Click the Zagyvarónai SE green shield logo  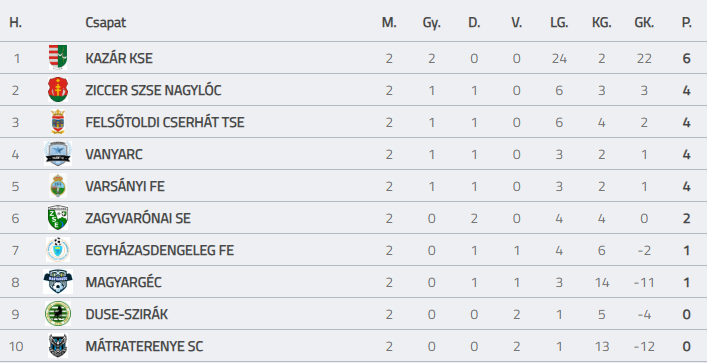pos(58,218)
